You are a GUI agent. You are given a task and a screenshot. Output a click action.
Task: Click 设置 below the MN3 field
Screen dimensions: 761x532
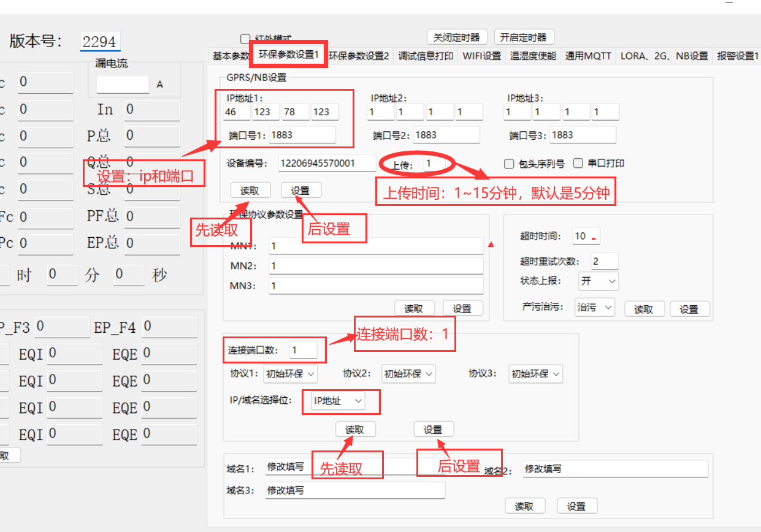(462, 308)
